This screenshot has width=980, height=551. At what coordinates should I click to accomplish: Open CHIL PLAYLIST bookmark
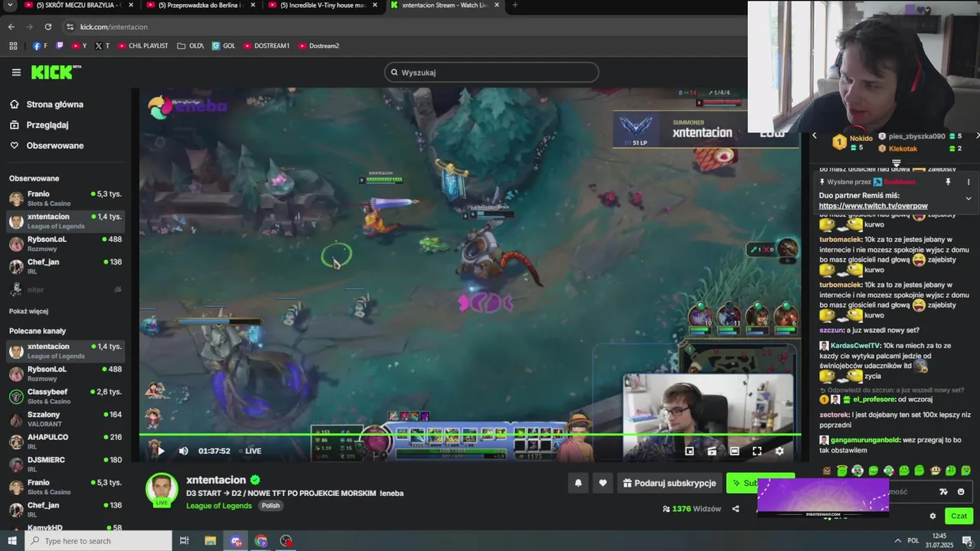point(143,46)
